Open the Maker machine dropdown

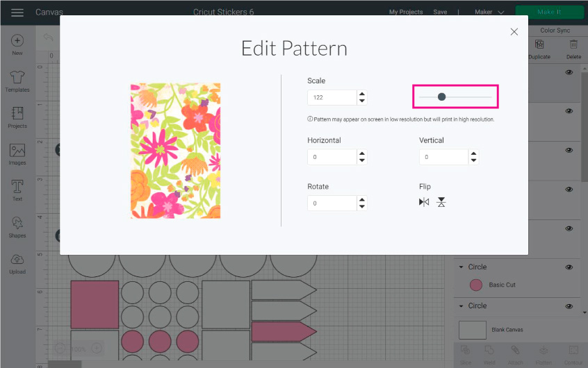tap(489, 12)
